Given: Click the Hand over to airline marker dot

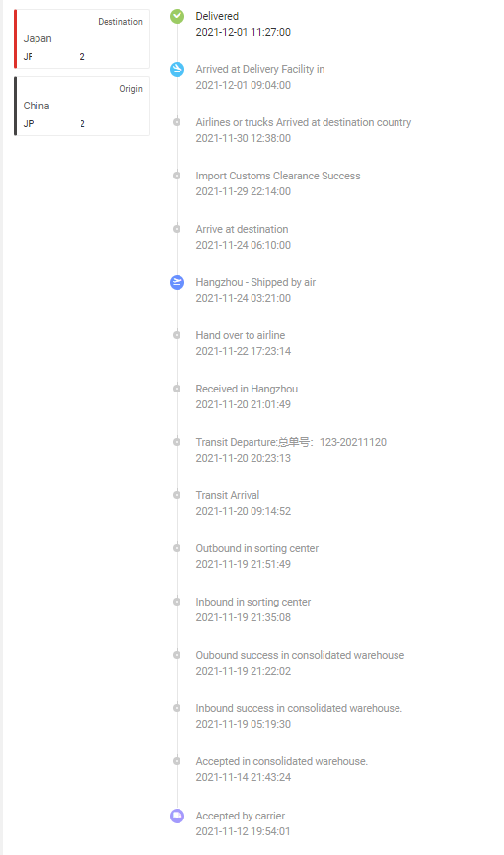Looking at the screenshot, I should coord(177,335).
